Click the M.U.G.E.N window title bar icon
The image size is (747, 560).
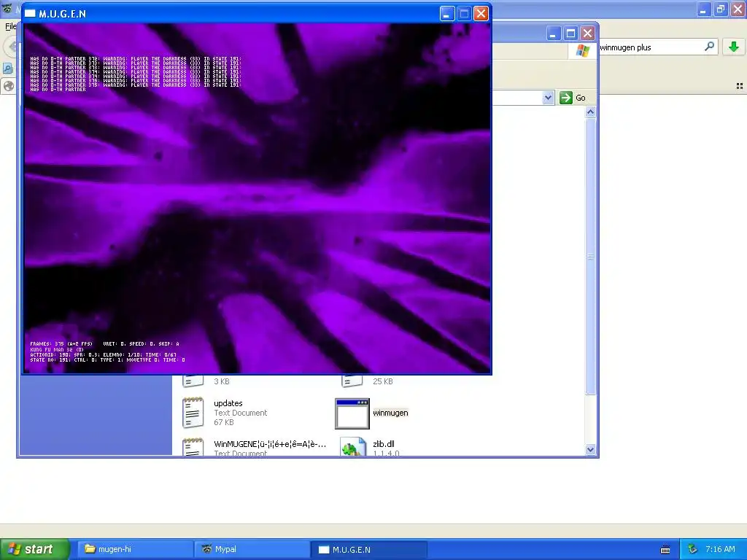(30, 13)
